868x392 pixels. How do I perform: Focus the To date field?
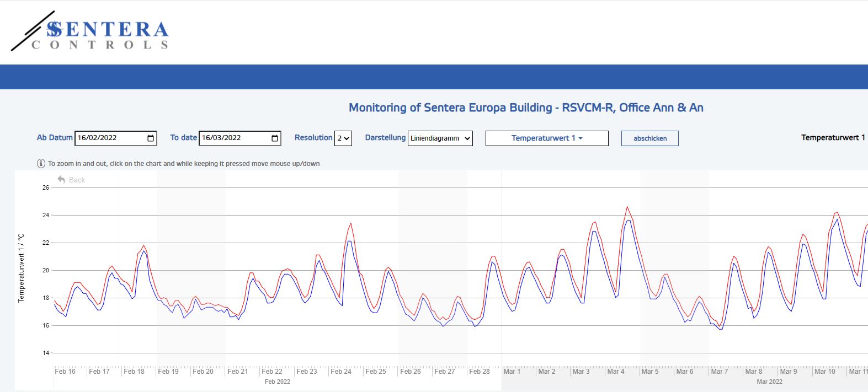tap(240, 138)
